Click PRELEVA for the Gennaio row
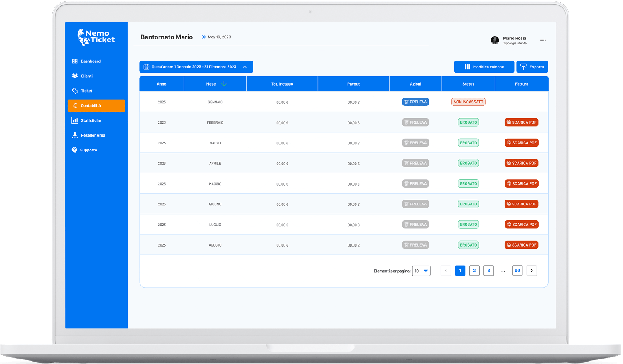Screen dimensions: 623x364 coord(415,102)
